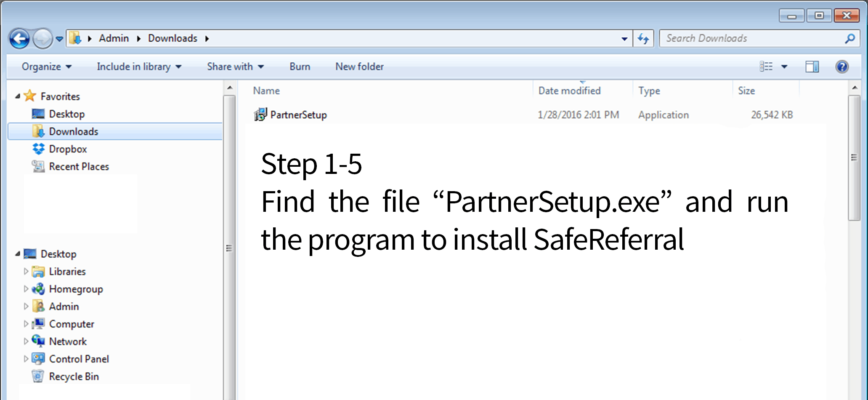Open the PartnerSetup application file
Screen dimensions: 868x400
[x=298, y=115]
